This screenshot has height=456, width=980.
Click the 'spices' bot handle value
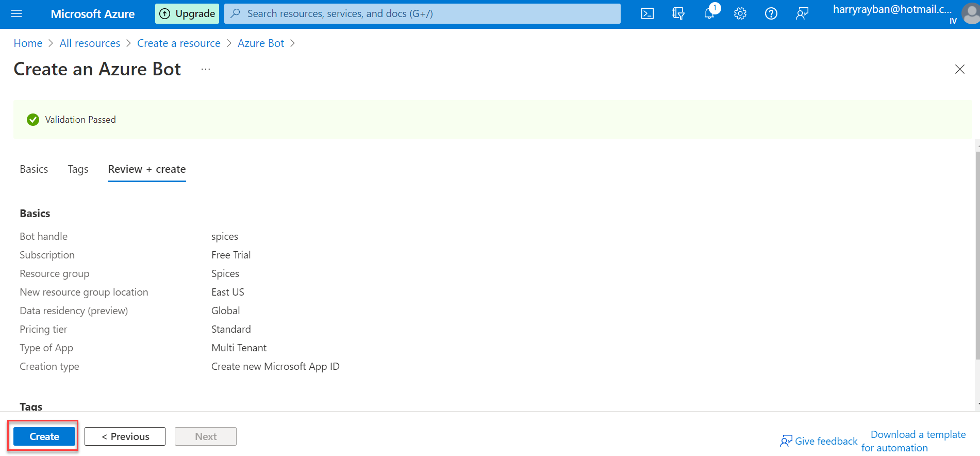pos(225,236)
